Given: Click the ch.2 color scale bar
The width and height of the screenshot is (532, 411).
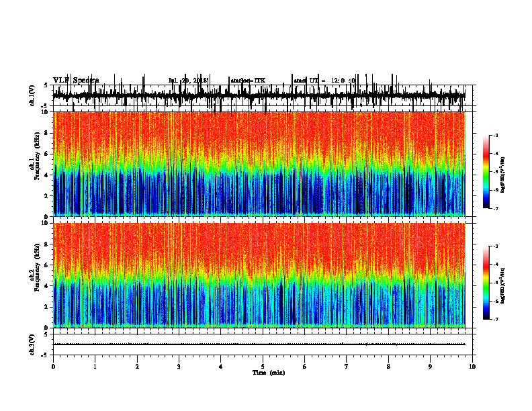Looking at the screenshot, I should [486, 283].
